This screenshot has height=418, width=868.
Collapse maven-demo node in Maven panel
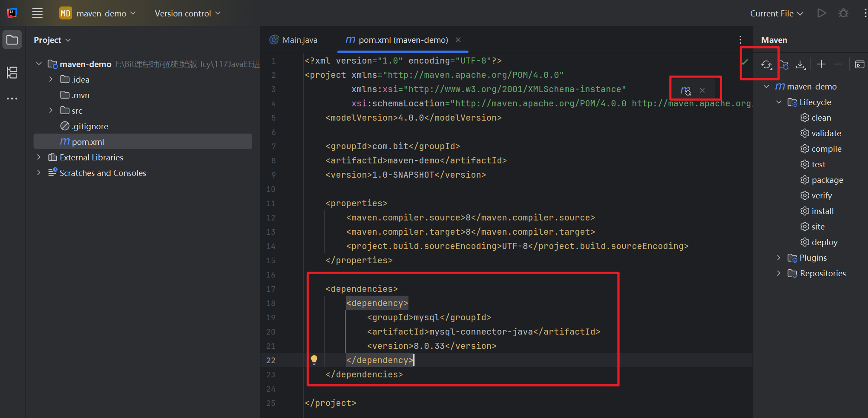767,86
